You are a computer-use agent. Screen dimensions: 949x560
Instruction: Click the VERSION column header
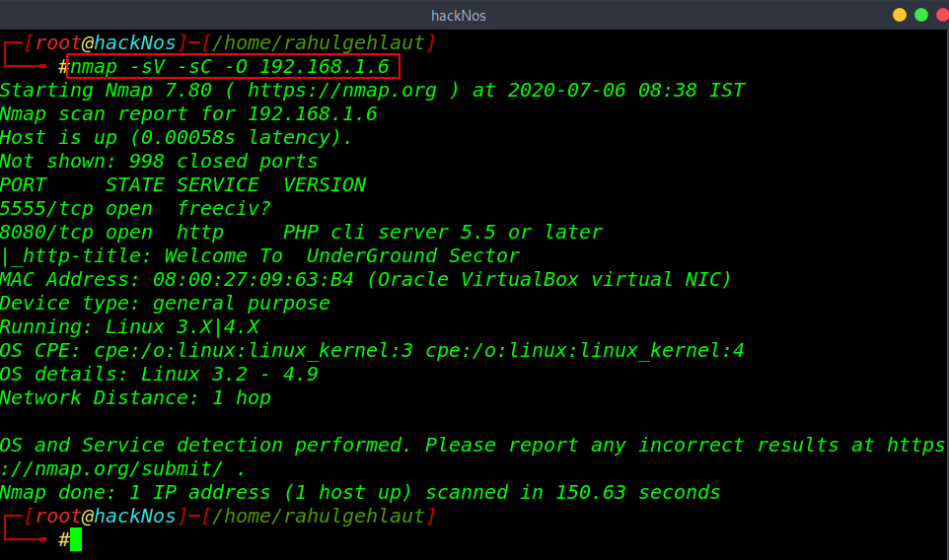pos(325,184)
